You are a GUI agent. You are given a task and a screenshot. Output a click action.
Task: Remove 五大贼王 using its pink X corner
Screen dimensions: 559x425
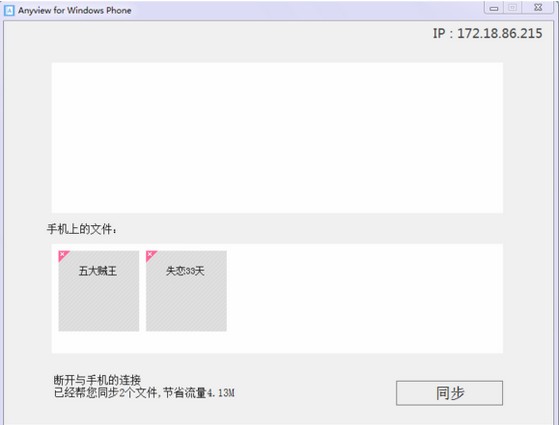point(62,255)
